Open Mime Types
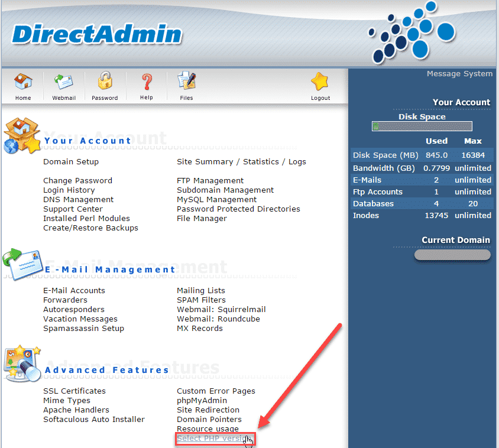Viewport: 499px width, 448px height. [x=67, y=400]
